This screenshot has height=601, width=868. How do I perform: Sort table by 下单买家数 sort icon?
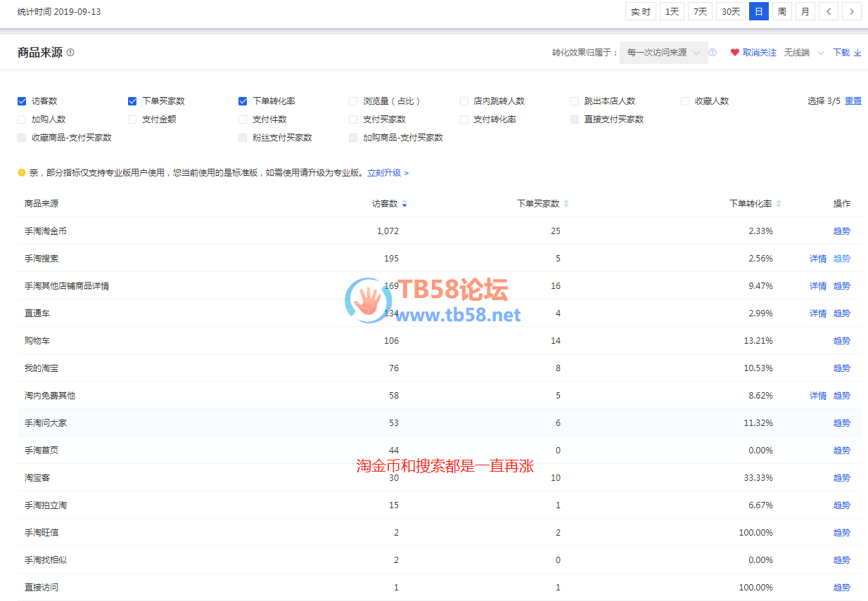tap(566, 204)
